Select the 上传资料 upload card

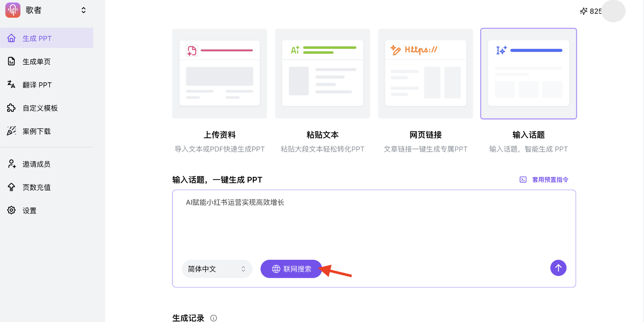[x=220, y=74]
